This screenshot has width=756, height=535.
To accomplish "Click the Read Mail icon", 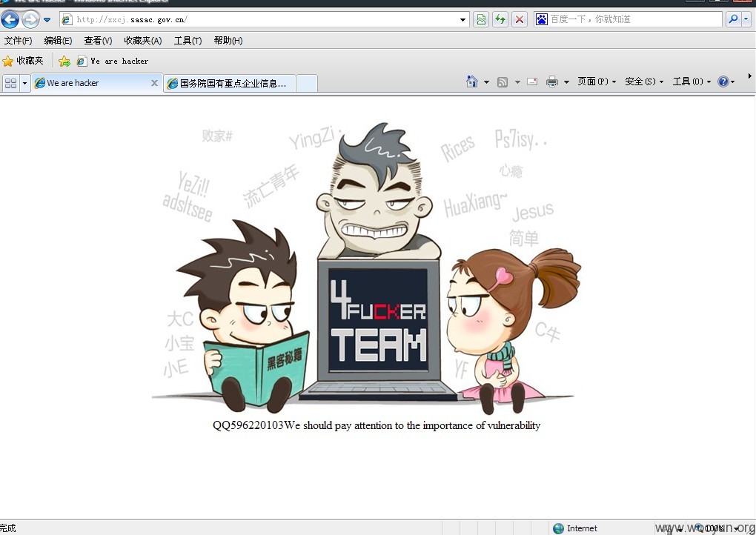I will pos(532,82).
